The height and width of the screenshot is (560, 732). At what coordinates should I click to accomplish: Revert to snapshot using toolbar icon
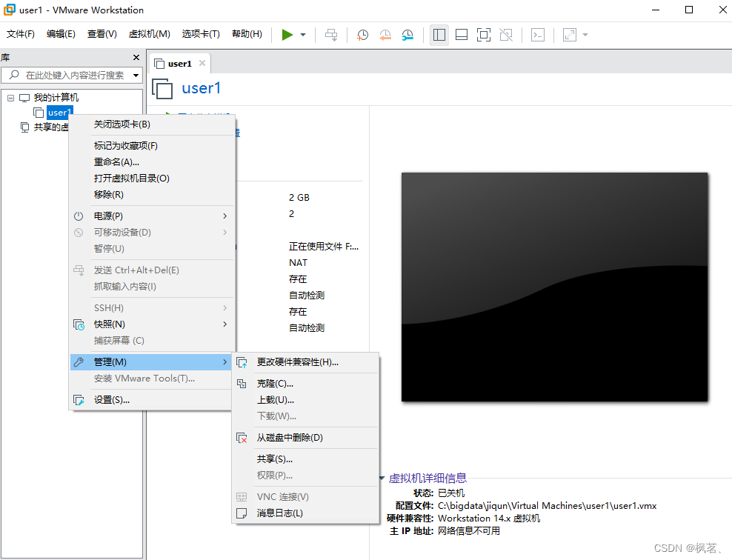click(385, 35)
